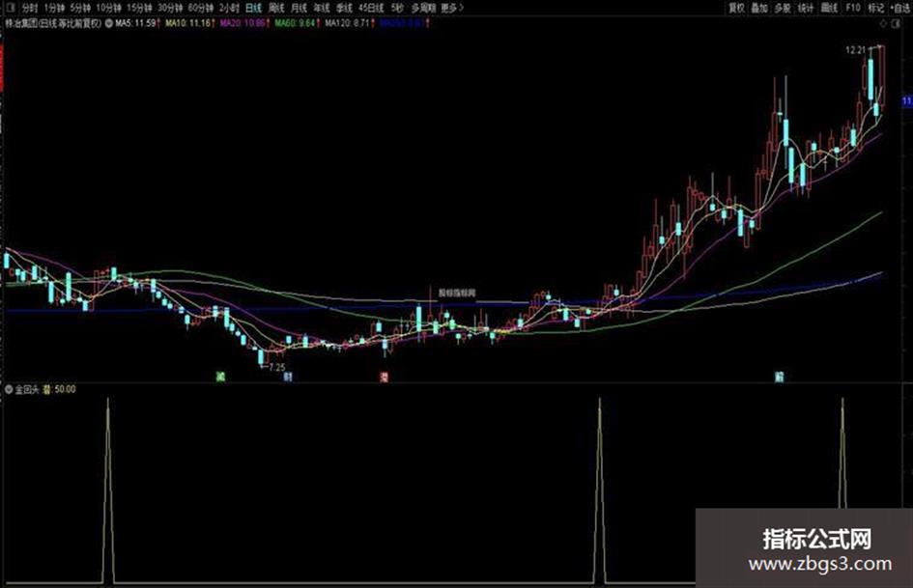Image resolution: width=913 pixels, height=588 pixels.
Task: Click the 画线 drawing tools button
Action: tap(829, 8)
